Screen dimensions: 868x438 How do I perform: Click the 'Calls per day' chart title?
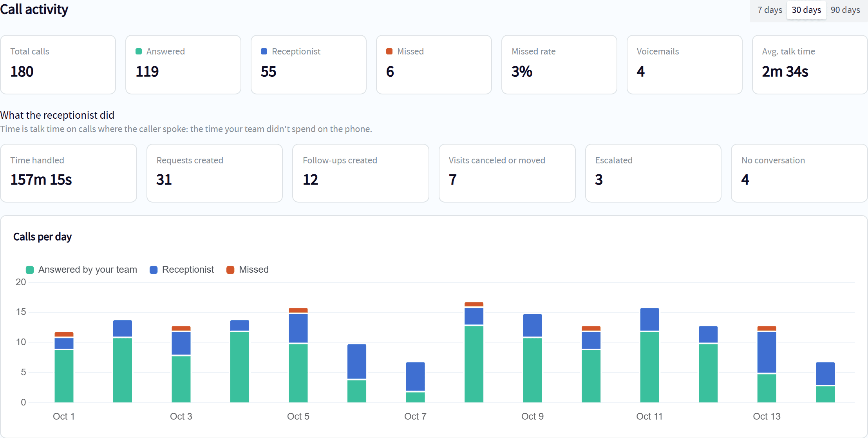[x=42, y=237]
